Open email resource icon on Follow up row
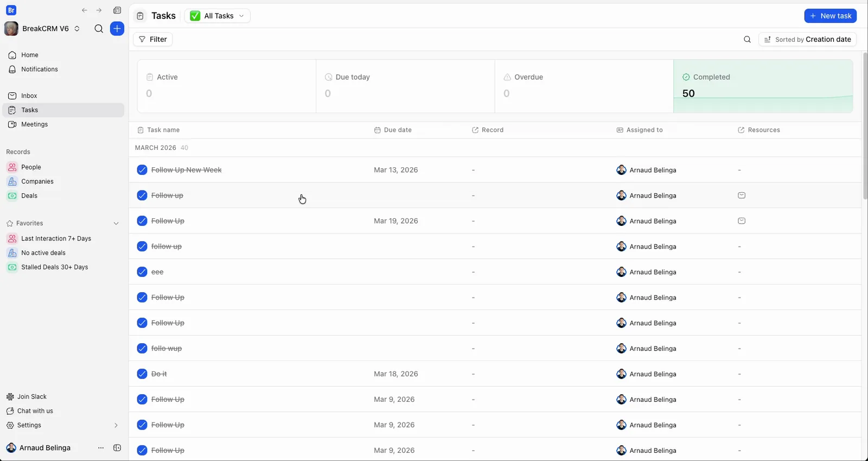Screen dimensions: 868x461 point(742,195)
